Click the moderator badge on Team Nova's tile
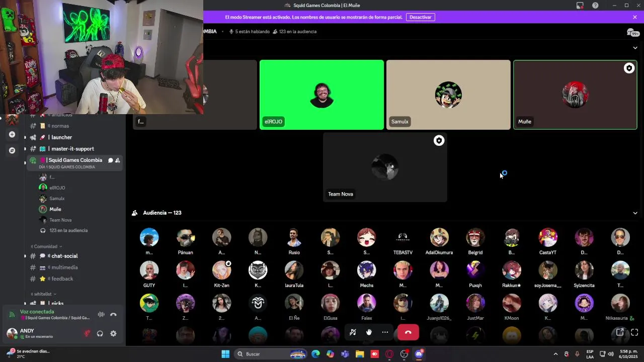The image size is (644, 362). click(x=439, y=141)
